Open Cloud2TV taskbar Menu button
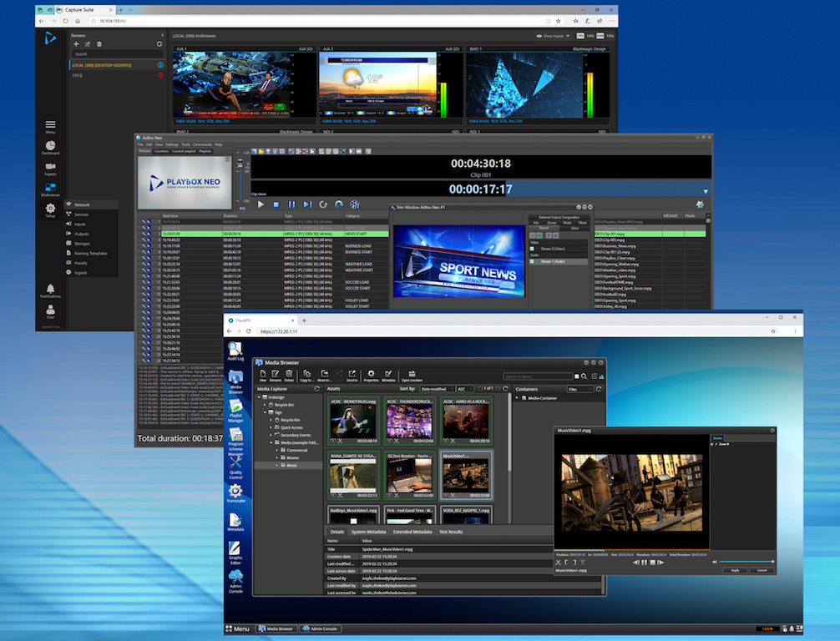 (x=237, y=628)
